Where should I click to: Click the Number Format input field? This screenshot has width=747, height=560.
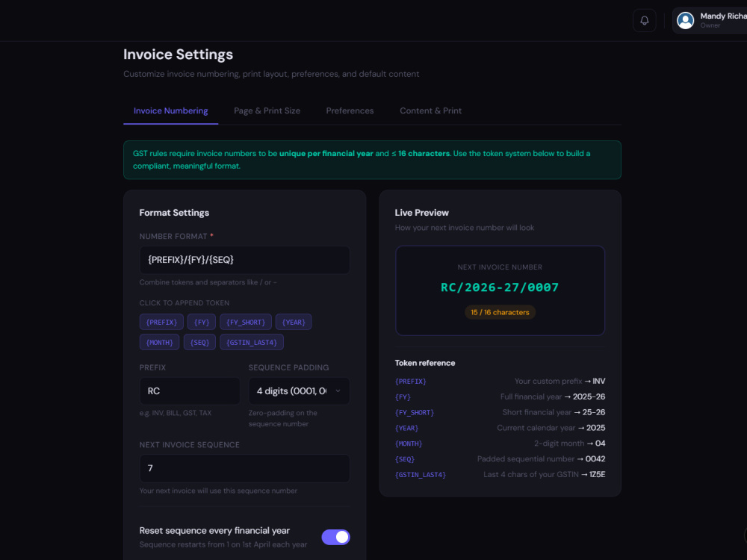tap(244, 260)
